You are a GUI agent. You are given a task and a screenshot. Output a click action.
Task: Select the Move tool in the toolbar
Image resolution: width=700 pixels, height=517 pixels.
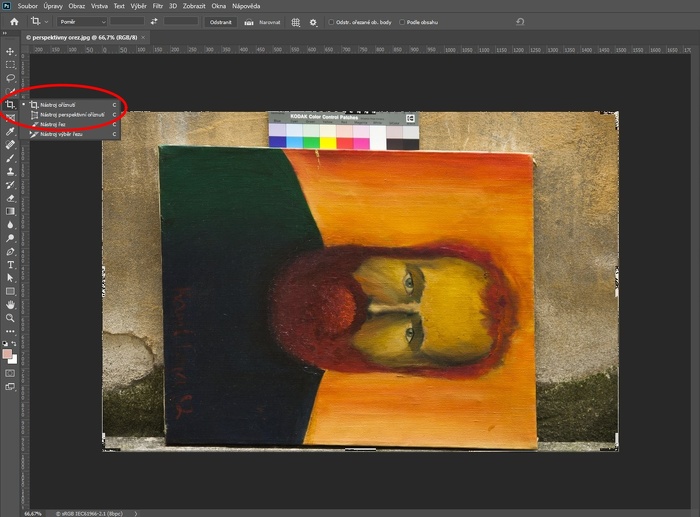(10, 51)
